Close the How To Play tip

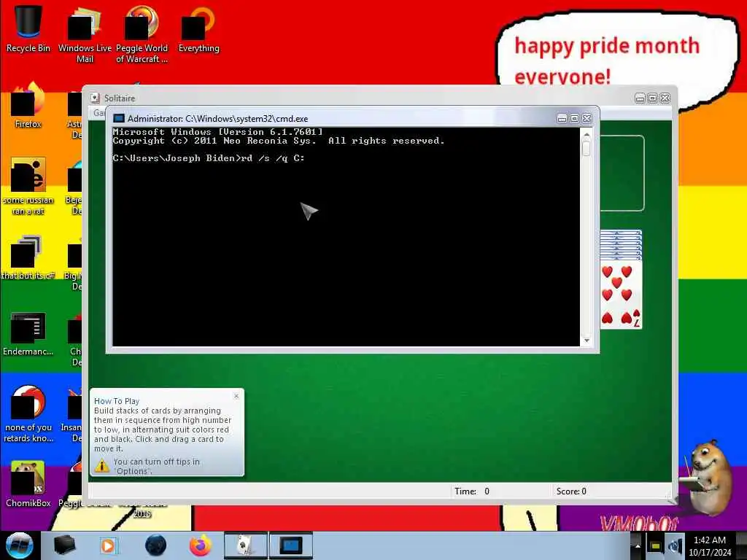(x=236, y=396)
